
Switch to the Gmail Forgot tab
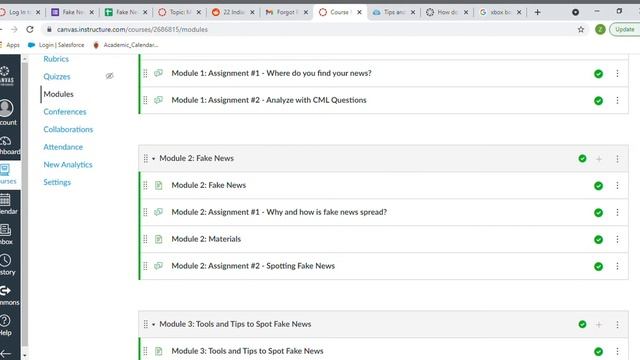(x=286, y=12)
